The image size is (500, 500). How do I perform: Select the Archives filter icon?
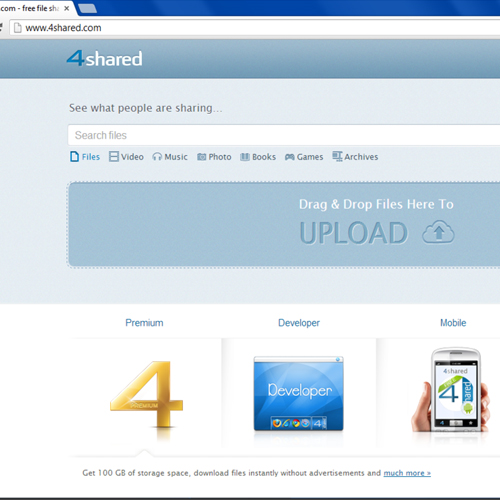click(337, 156)
